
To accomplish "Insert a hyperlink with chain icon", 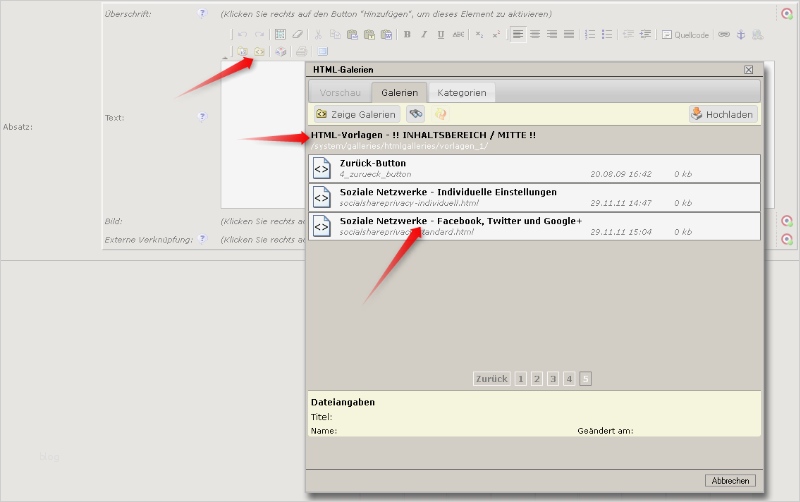I will click(x=723, y=35).
